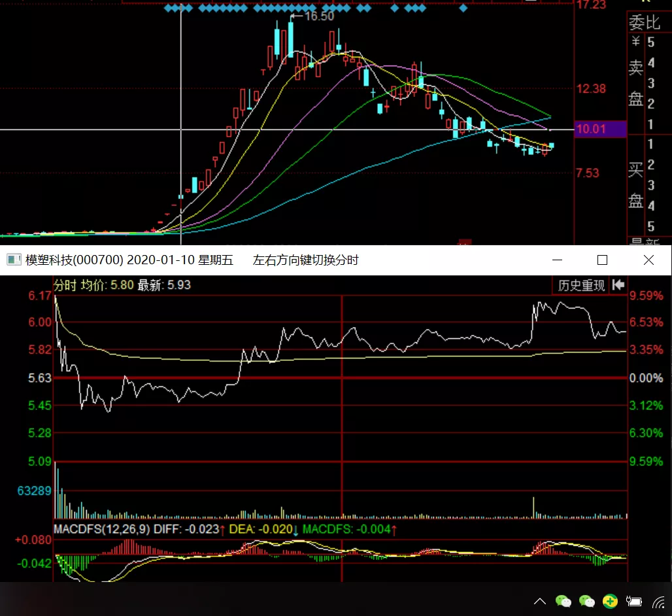Image resolution: width=672 pixels, height=616 pixels.
Task: Click the 委比 header in order panel
Action: tap(645, 24)
